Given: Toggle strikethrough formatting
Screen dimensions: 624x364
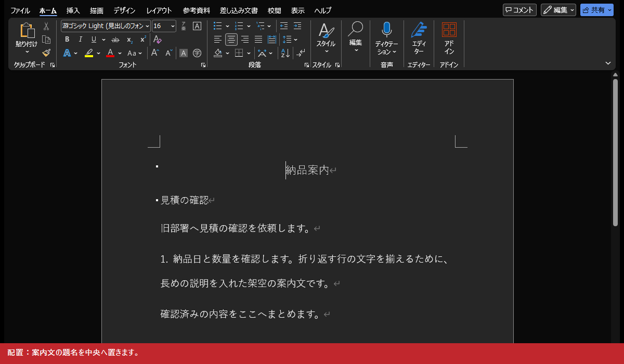Looking at the screenshot, I should [115, 40].
